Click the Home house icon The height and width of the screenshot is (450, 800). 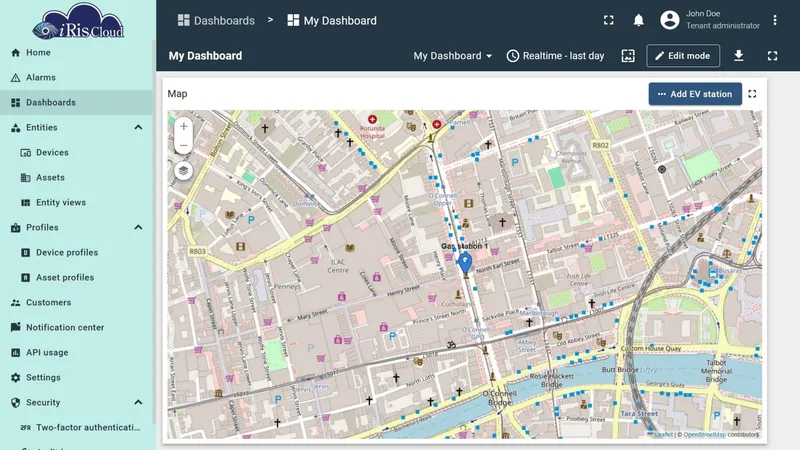click(x=15, y=53)
